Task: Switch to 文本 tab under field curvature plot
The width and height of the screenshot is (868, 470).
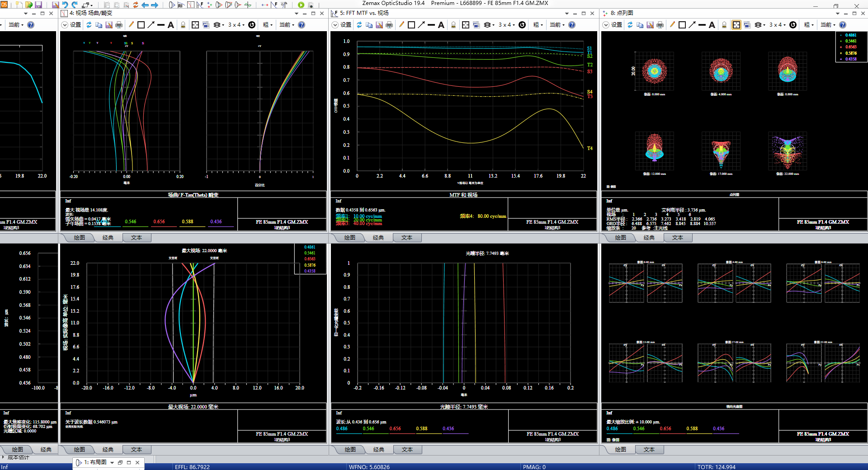Action: 137,238
